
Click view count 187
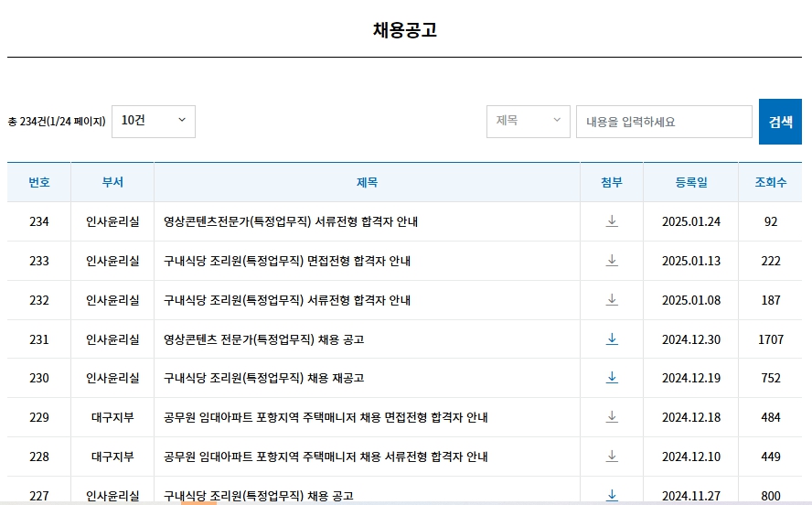[771, 300]
